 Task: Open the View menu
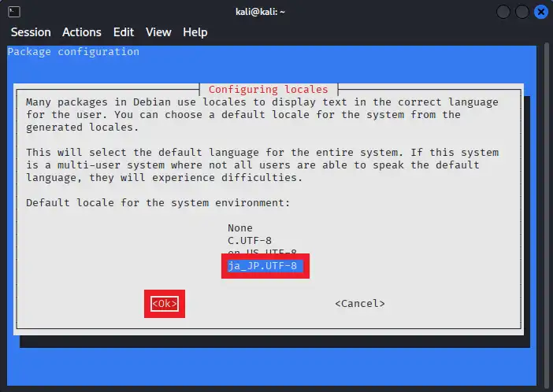coord(158,32)
